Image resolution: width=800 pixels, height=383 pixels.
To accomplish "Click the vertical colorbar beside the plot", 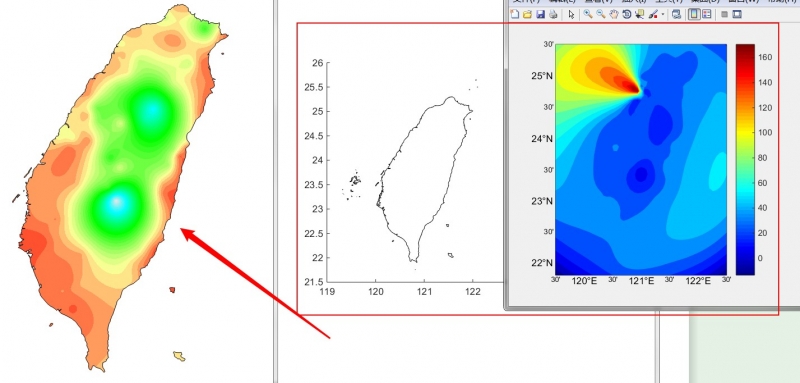I will tap(745, 160).
